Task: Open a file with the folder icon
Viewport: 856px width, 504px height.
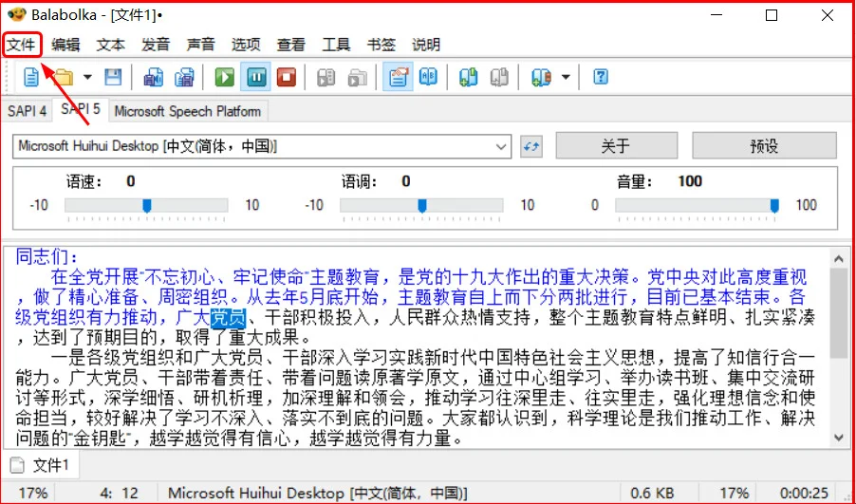Action: [64, 77]
